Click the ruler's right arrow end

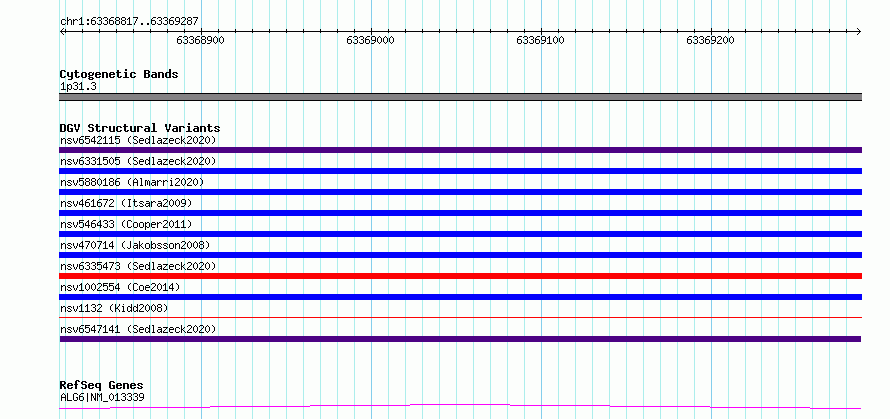(859, 32)
